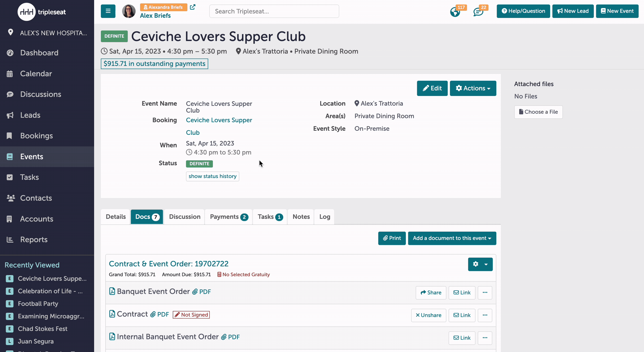Switch to the Notes tab
The height and width of the screenshot is (352, 644).
(301, 217)
